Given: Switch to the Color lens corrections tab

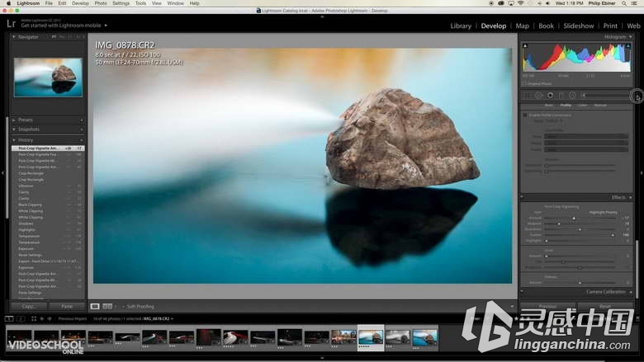Looking at the screenshot, I should tap(582, 106).
